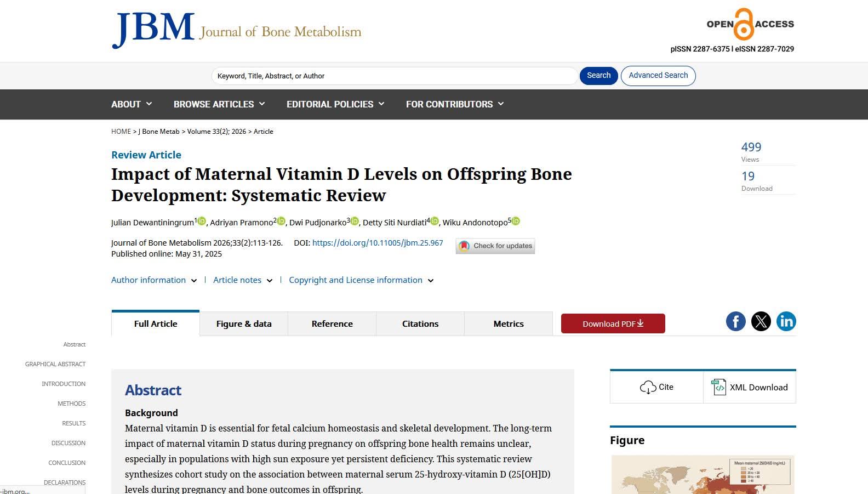Expand Copyright and License information
The width and height of the screenshot is (868, 494).
[x=361, y=280]
